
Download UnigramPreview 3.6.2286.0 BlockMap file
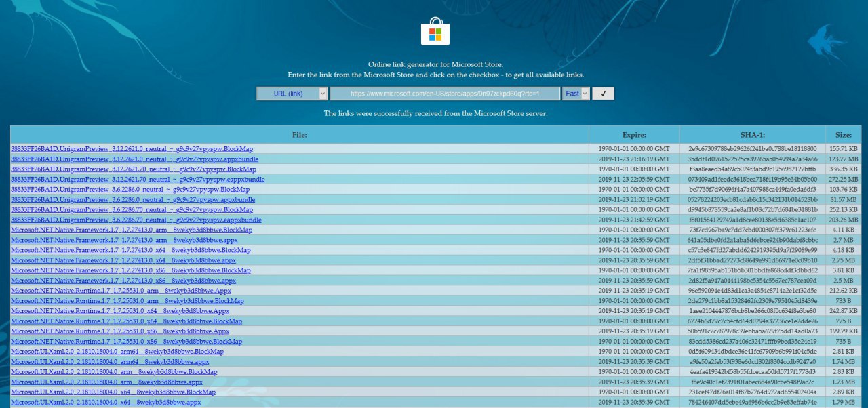tap(130, 189)
